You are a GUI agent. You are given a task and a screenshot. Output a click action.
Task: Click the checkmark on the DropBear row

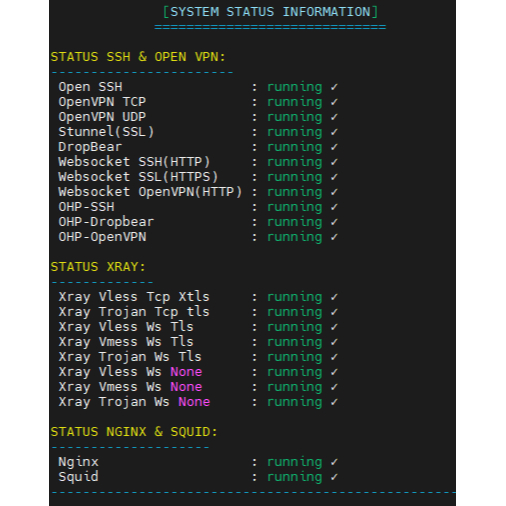click(x=334, y=147)
